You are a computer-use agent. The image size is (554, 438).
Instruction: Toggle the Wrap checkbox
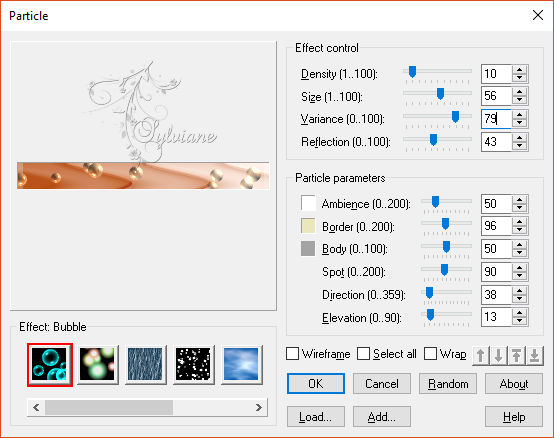coord(430,354)
